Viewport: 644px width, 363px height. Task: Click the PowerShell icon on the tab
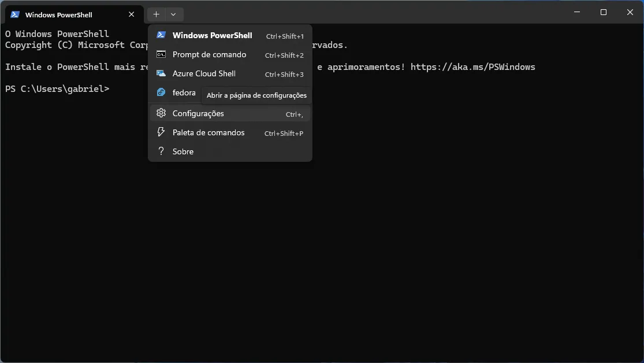tap(15, 14)
